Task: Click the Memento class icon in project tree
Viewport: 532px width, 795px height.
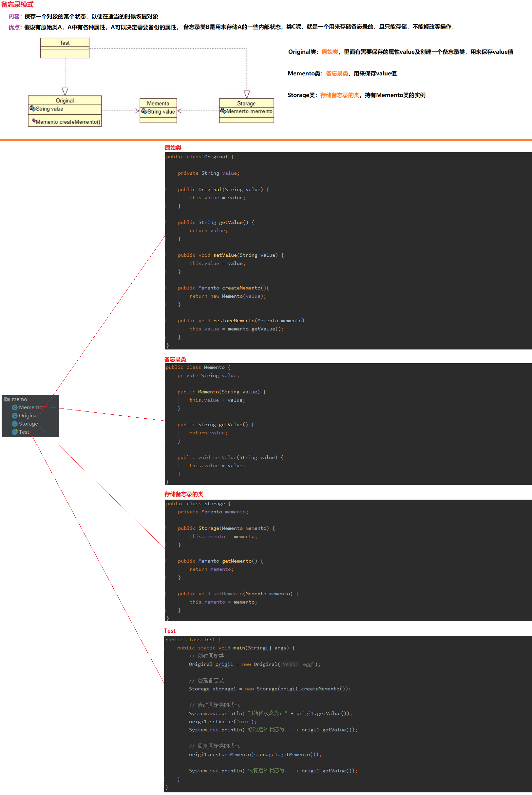Action: (15, 407)
